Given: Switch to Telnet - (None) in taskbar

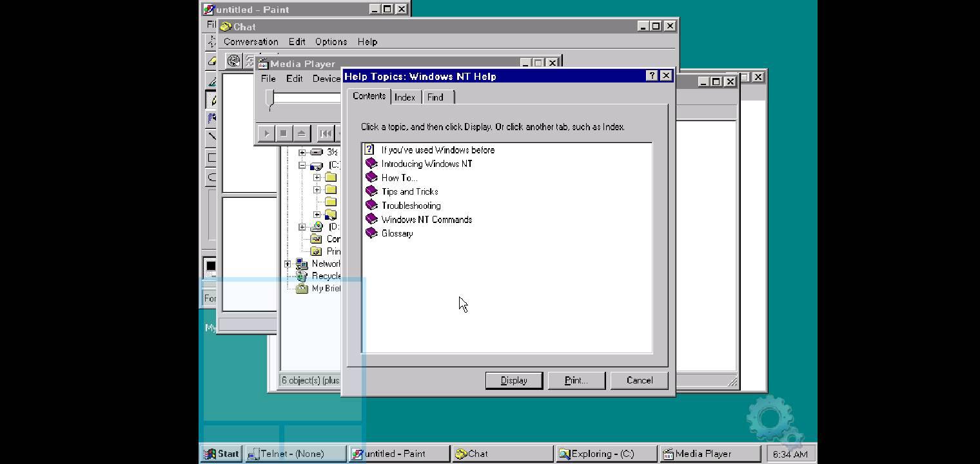Looking at the screenshot, I should click(296, 454).
